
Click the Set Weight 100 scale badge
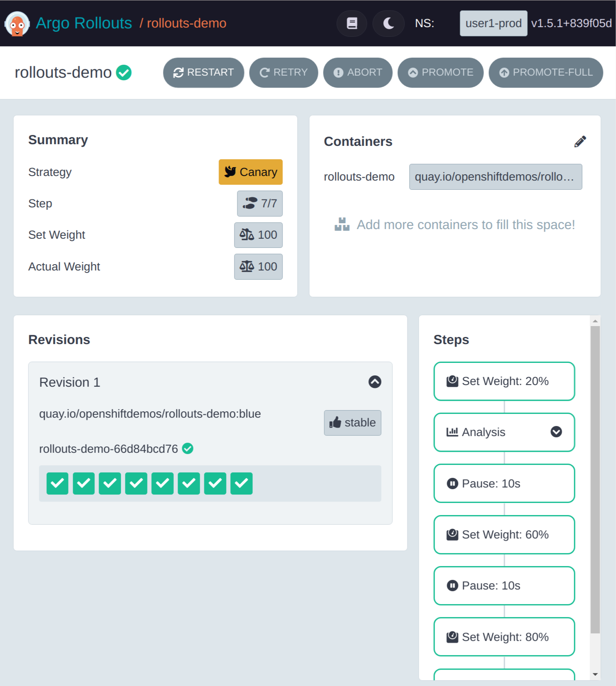pyautogui.click(x=258, y=235)
